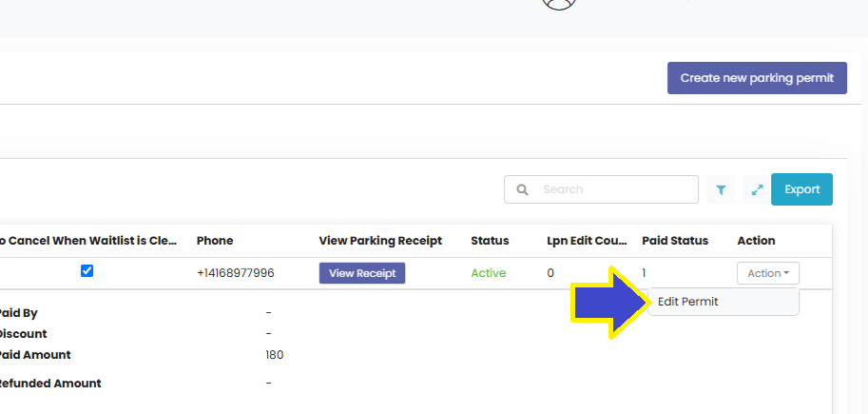Click Create new parking permit
868x414 pixels.
[757, 78]
